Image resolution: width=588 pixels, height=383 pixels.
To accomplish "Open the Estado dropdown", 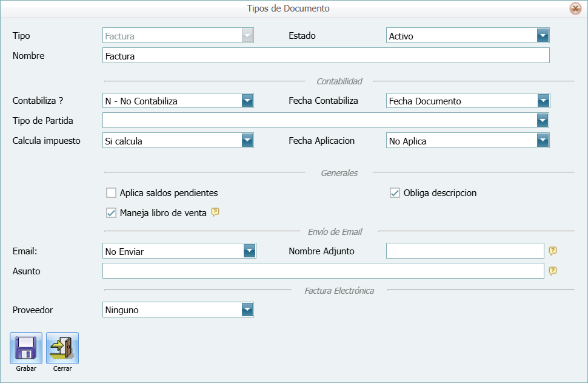I will click(x=543, y=35).
